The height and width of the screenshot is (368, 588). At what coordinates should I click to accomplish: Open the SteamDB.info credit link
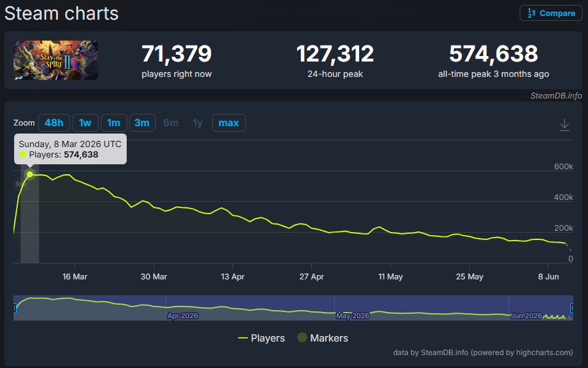click(556, 95)
